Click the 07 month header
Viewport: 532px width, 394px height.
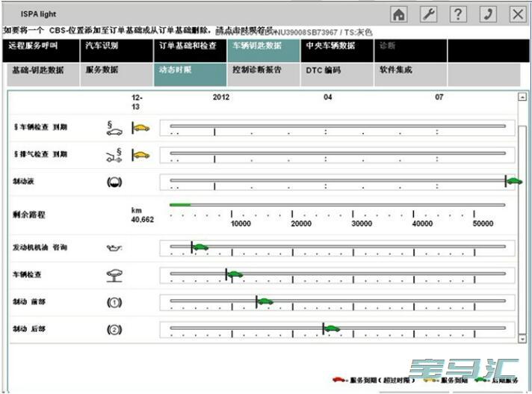click(x=439, y=97)
